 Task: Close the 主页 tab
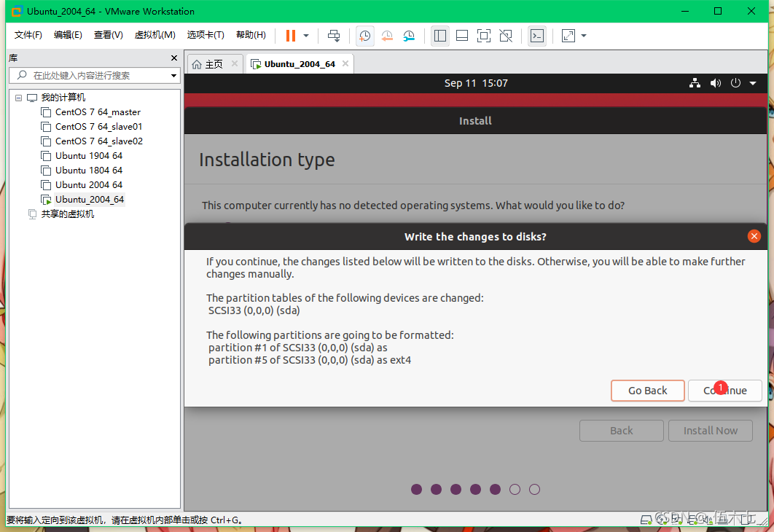click(x=235, y=63)
